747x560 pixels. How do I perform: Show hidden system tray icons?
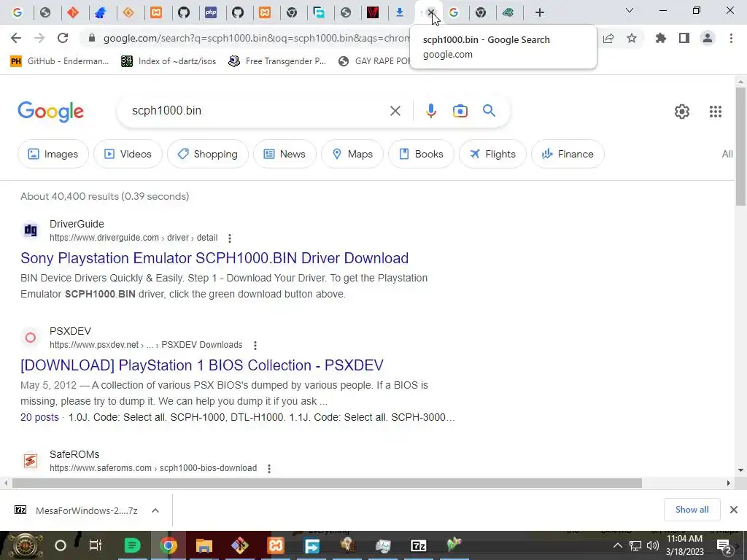[x=617, y=545]
